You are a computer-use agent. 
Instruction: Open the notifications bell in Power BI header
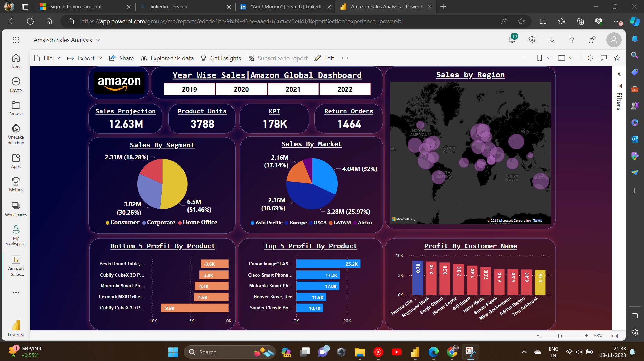pyautogui.click(x=512, y=40)
